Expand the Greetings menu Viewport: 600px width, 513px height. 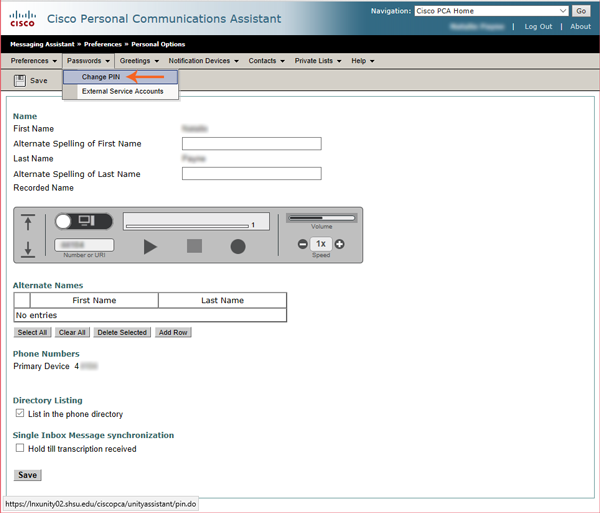coord(138,61)
